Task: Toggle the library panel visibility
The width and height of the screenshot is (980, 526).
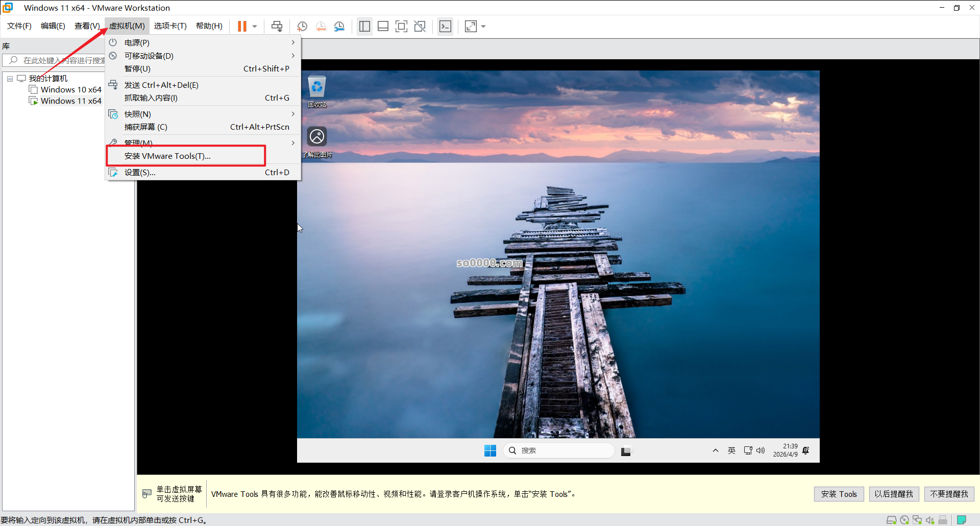Action: (364, 26)
